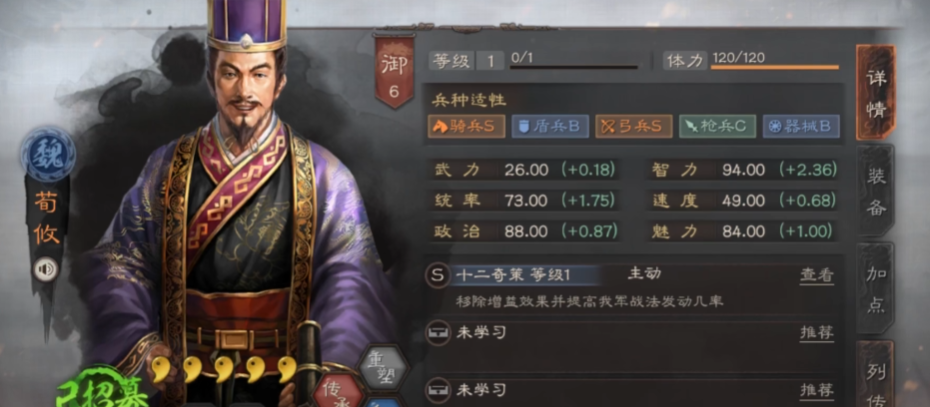
Task: Click 推荐 on the first unlearned slot
Action: pos(817,333)
